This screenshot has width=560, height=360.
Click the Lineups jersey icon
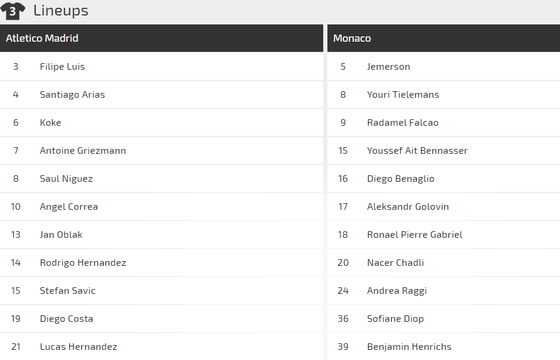tap(12, 11)
